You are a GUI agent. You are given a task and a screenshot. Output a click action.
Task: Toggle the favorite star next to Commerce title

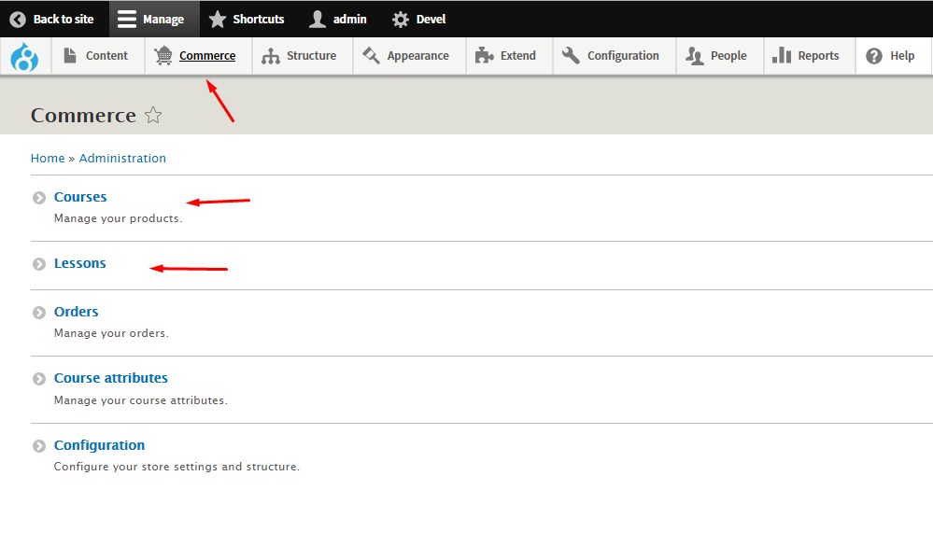click(x=153, y=115)
